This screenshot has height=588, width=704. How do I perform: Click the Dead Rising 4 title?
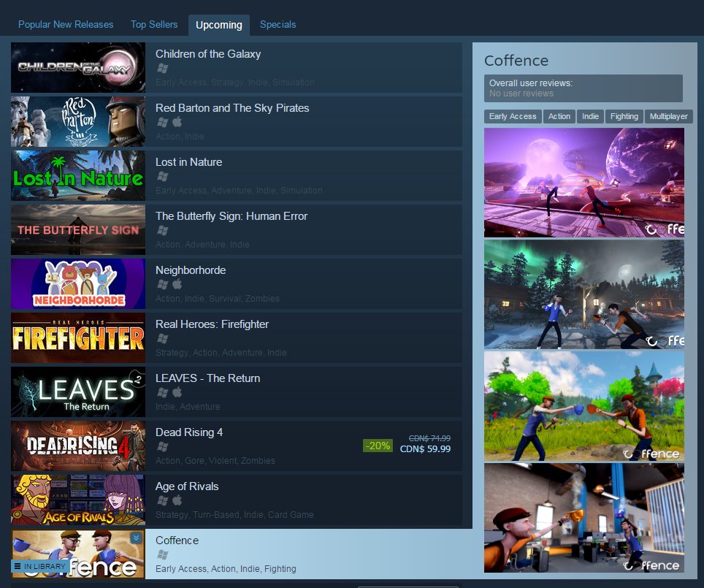click(x=189, y=432)
